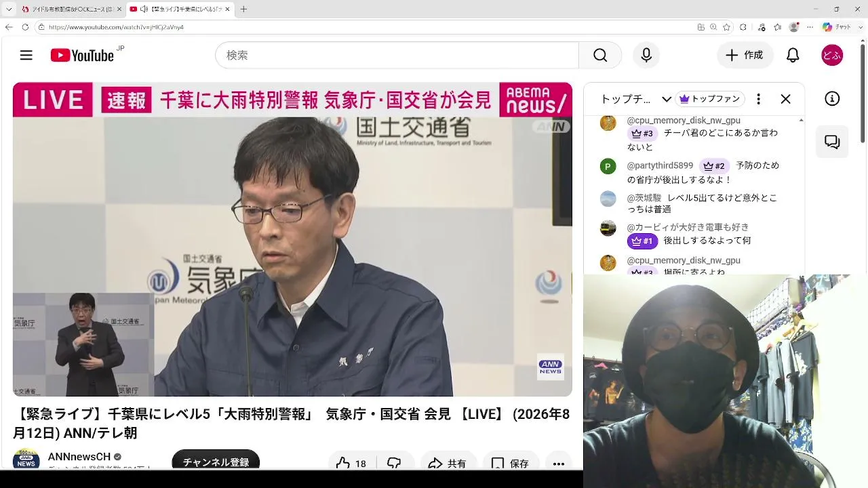The height and width of the screenshot is (488, 868).
Task: Click the #1 top fan badge
Action: click(642, 241)
